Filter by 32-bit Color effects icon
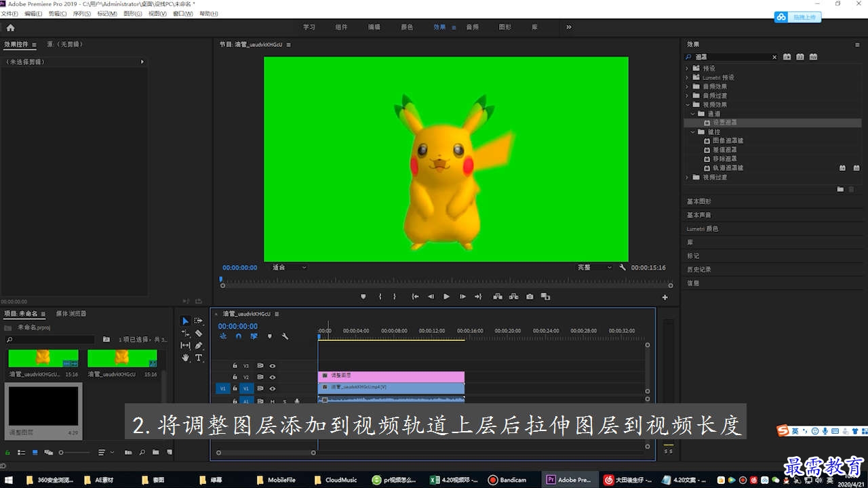This screenshot has width=868, height=488. 800,57
